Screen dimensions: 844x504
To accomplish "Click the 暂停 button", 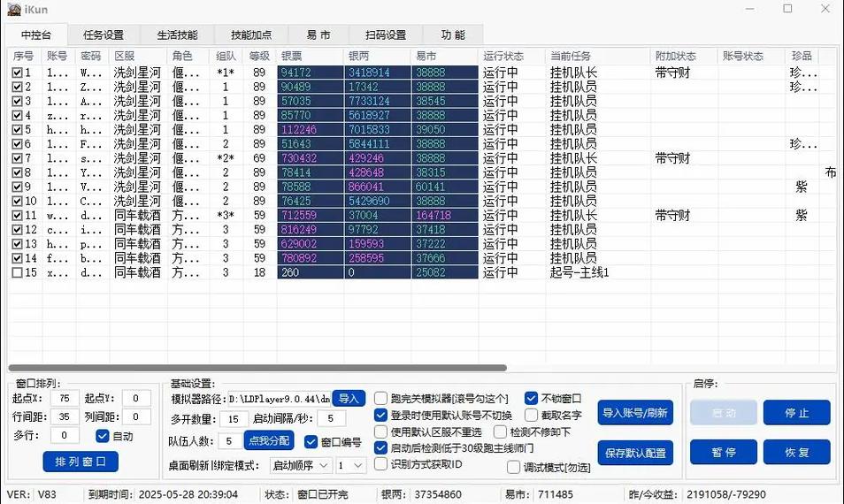I will (x=724, y=452).
